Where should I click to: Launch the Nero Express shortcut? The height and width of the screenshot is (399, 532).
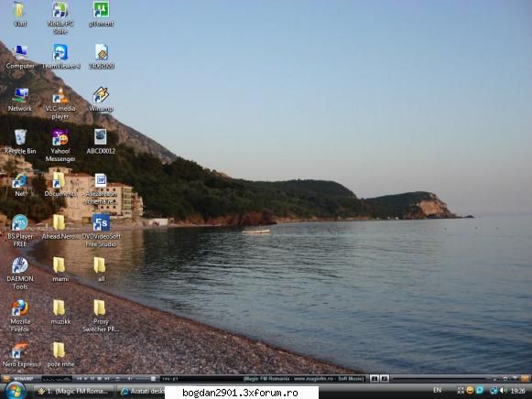click(20, 354)
